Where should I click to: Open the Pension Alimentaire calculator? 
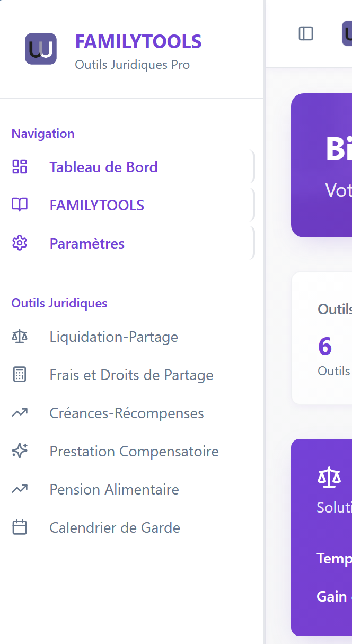[x=114, y=489]
